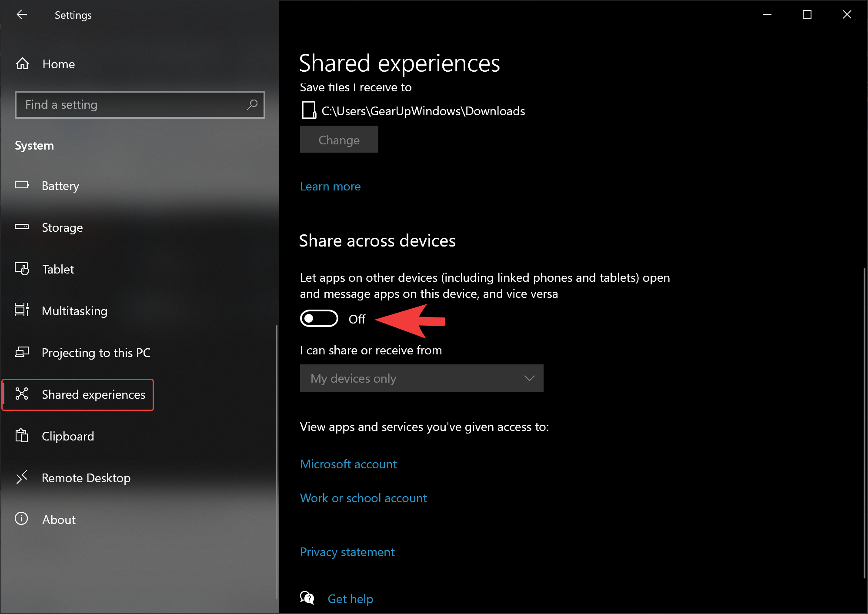This screenshot has width=868, height=614.
Task: Click the dropdown chevron arrow
Action: 529,378
